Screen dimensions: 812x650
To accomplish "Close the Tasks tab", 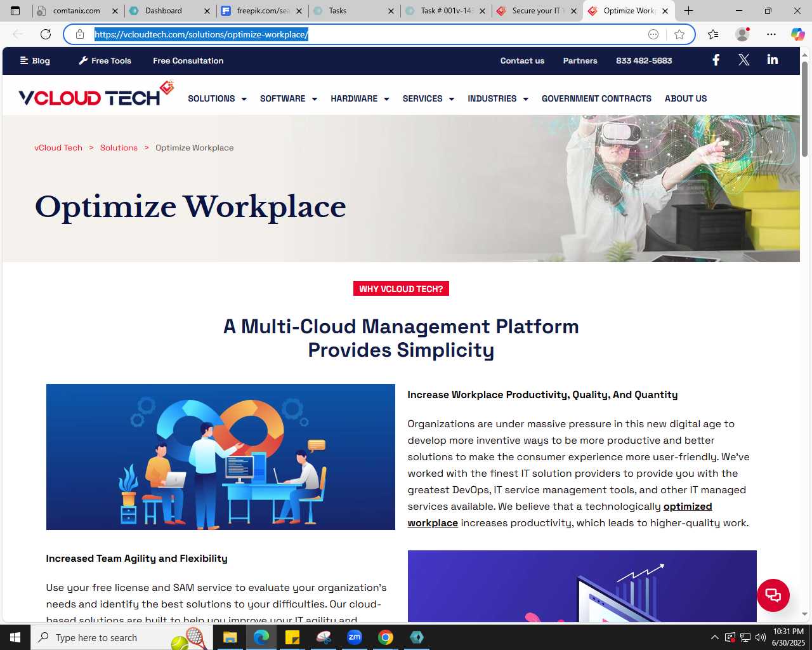I will (391, 11).
